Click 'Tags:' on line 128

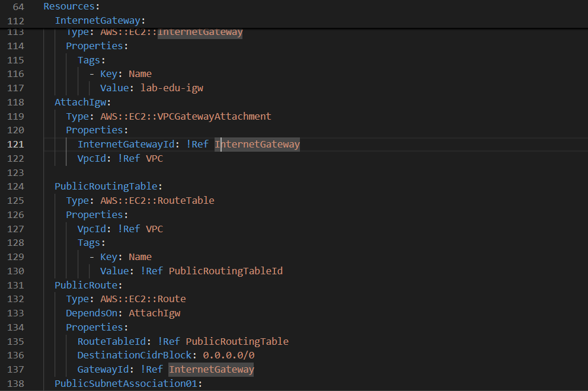point(91,243)
